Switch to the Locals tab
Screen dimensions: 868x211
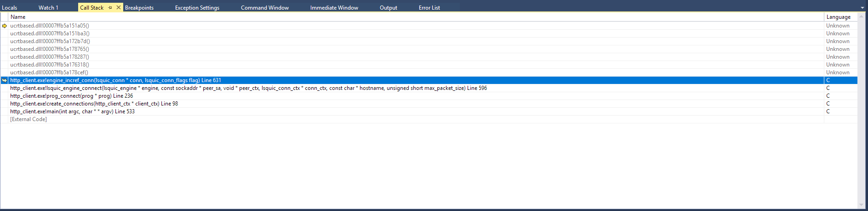[10, 7]
